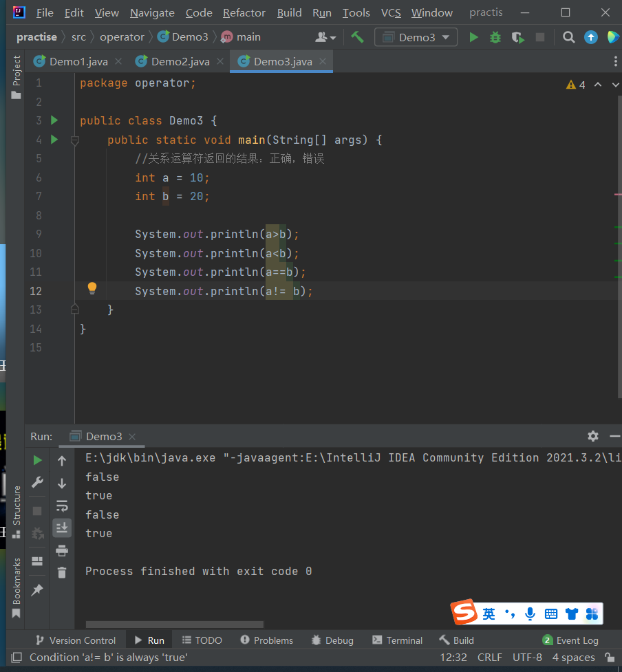Print console output with printer icon
Viewport: 622px width, 672px height.
pyautogui.click(x=62, y=550)
